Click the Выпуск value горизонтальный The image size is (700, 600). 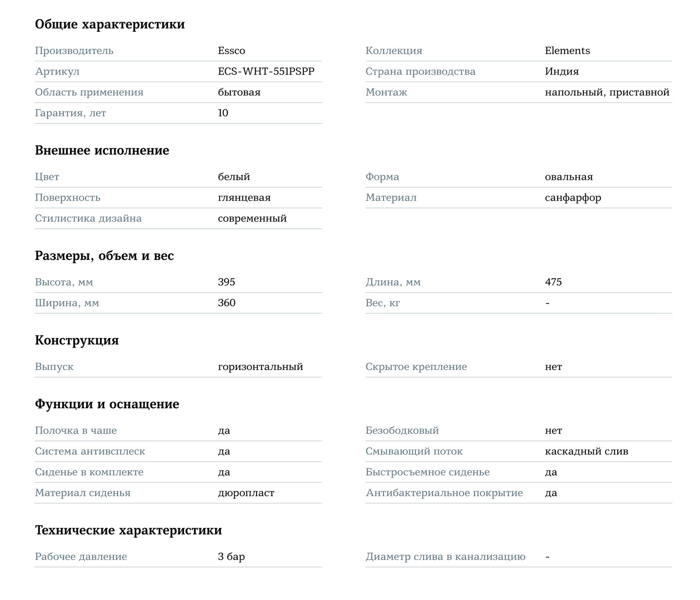(260, 367)
